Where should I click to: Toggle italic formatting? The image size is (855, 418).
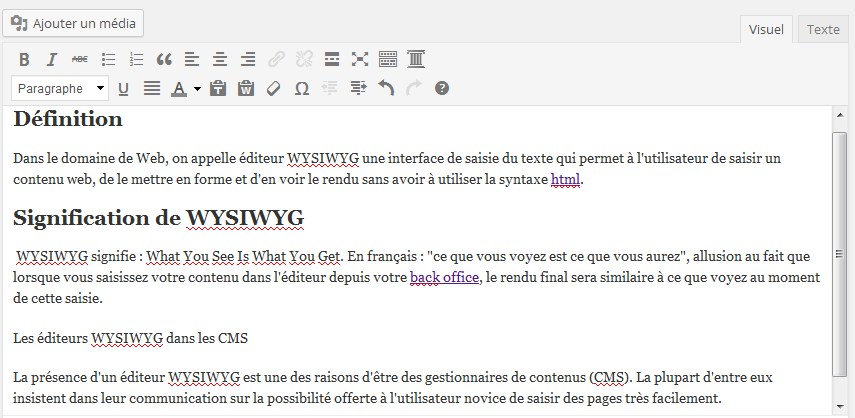tap(52, 59)
